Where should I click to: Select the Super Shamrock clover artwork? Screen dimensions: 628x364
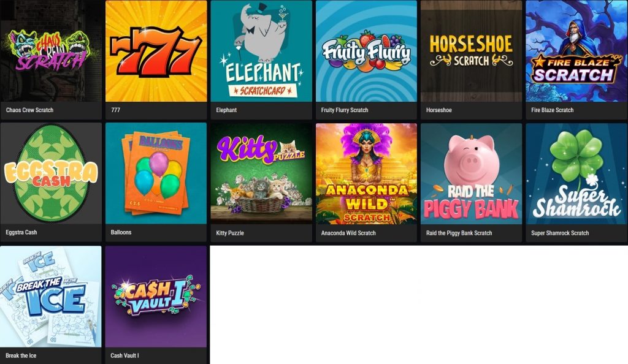(x=576, y=173)
